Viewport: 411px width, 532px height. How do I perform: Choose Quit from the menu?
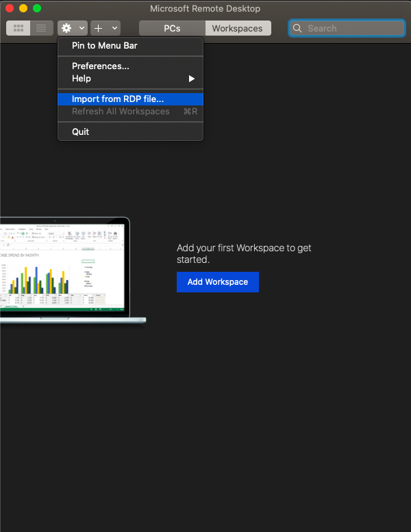pyautogui.click(x=131, y=131)
